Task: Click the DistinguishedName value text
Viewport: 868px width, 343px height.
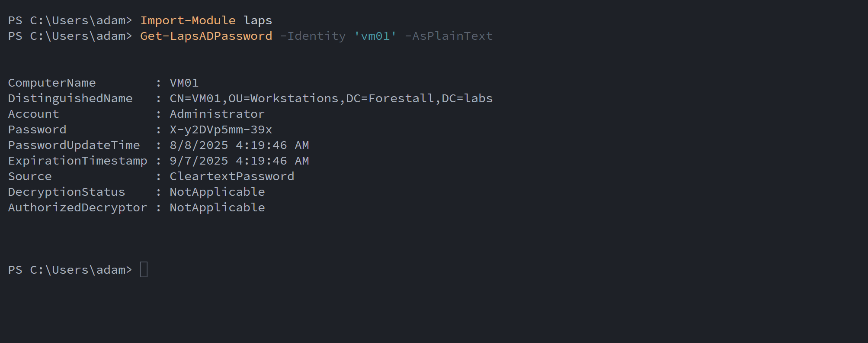Action: pyautogui.click(x=331, y=98)
